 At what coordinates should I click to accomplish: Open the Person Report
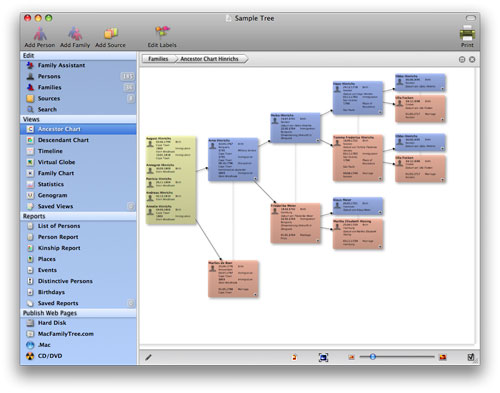[x=78, y=237]
